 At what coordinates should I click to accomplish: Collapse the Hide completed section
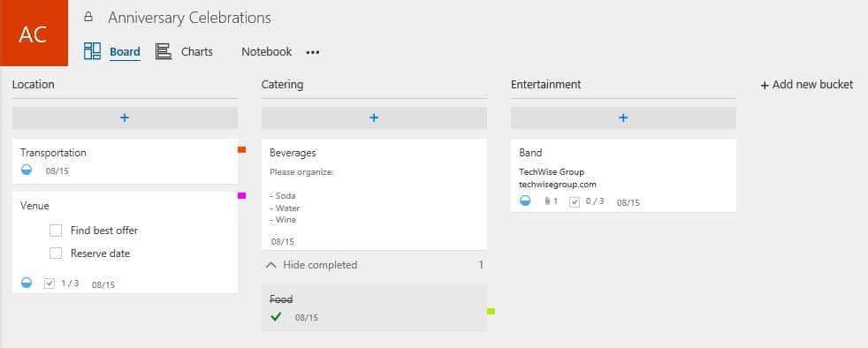point(312,265)
